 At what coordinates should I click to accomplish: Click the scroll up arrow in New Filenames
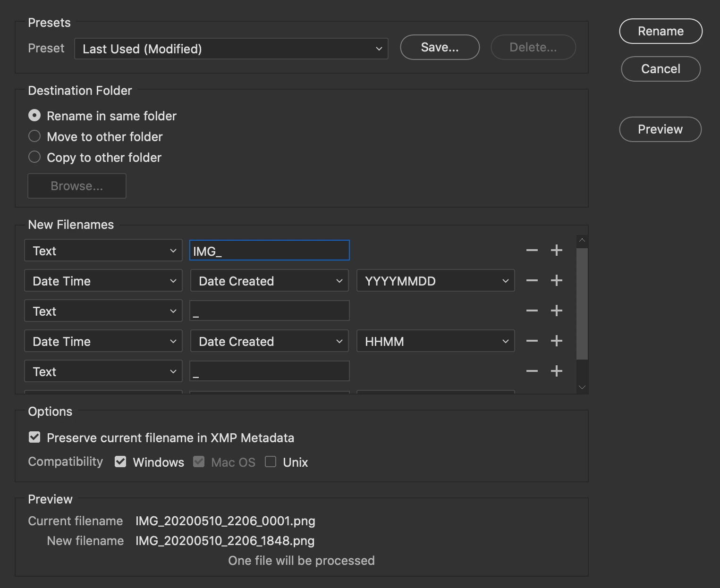582,241
